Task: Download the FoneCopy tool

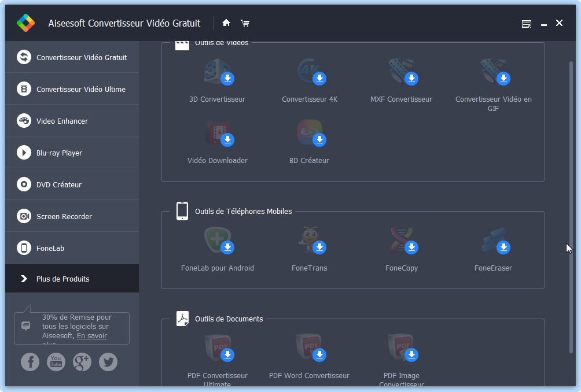Action: 411,247
